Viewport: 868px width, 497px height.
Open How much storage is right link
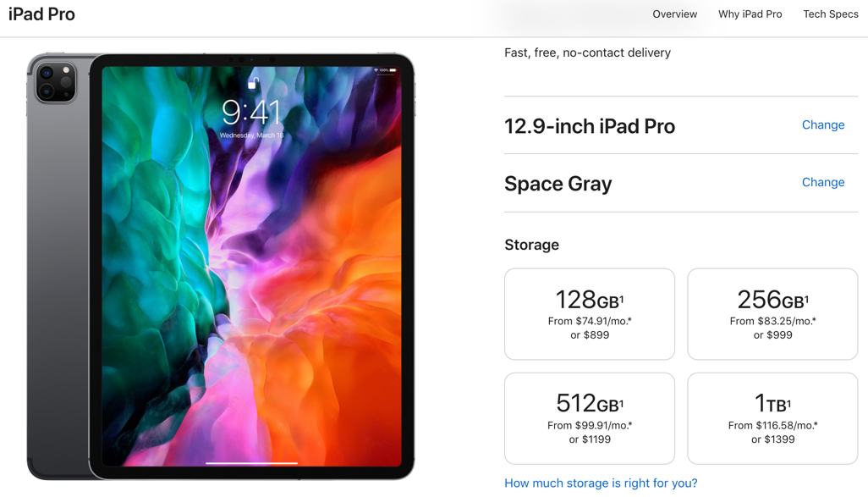point(601,483)
